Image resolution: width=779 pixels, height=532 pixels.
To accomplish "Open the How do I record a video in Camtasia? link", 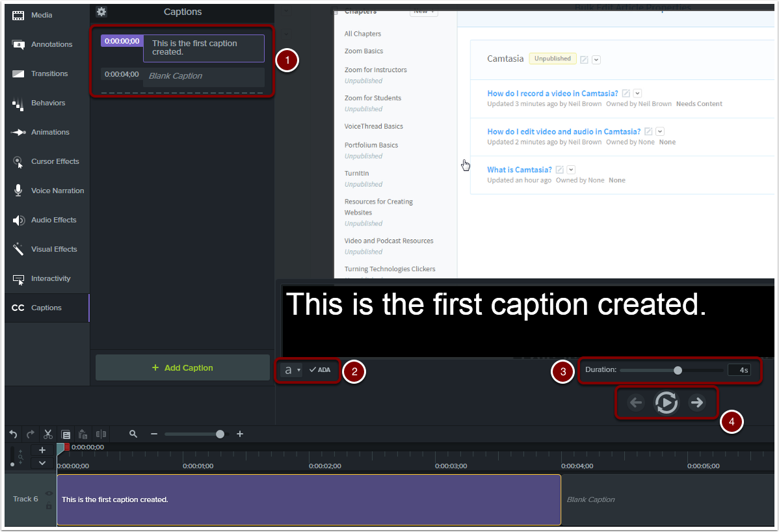I will 552,93.
